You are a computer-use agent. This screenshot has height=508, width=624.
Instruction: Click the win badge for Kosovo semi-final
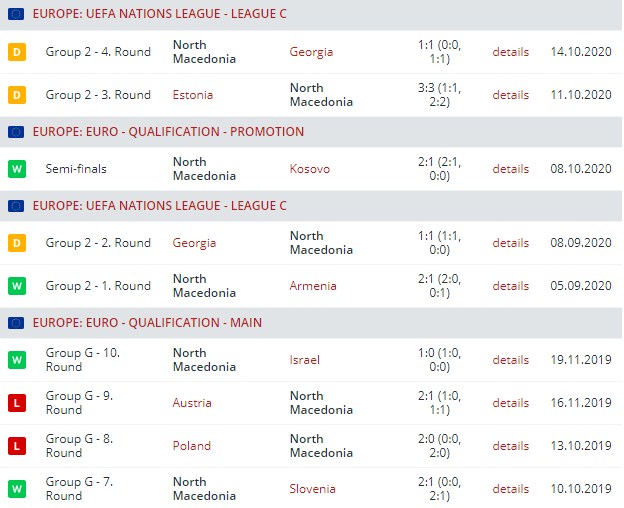click(16, 169)
